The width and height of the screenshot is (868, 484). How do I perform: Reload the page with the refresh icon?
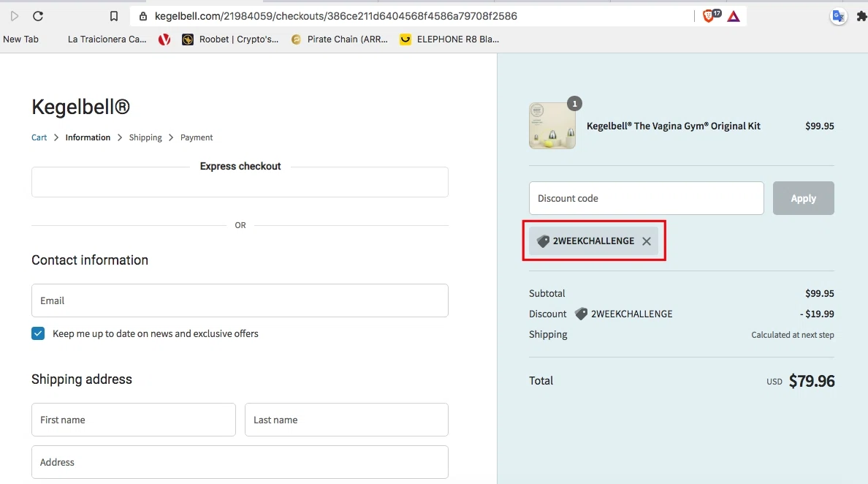(x=38, y=16)
